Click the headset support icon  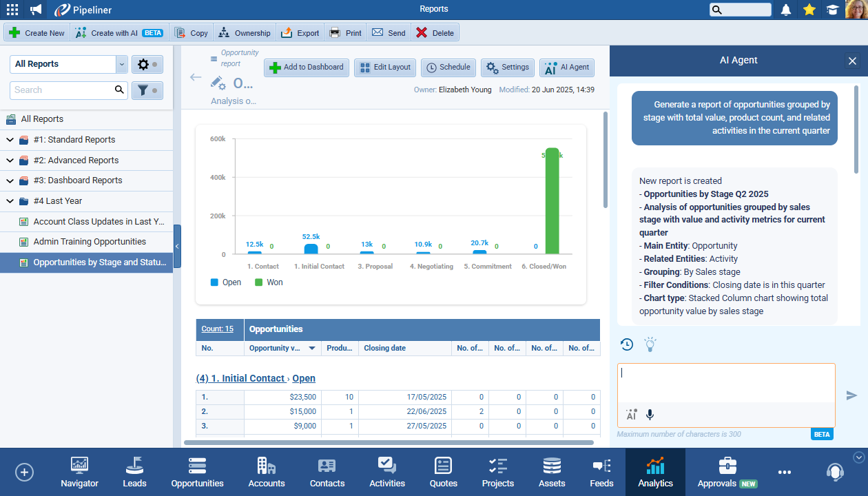coord(835,472)
